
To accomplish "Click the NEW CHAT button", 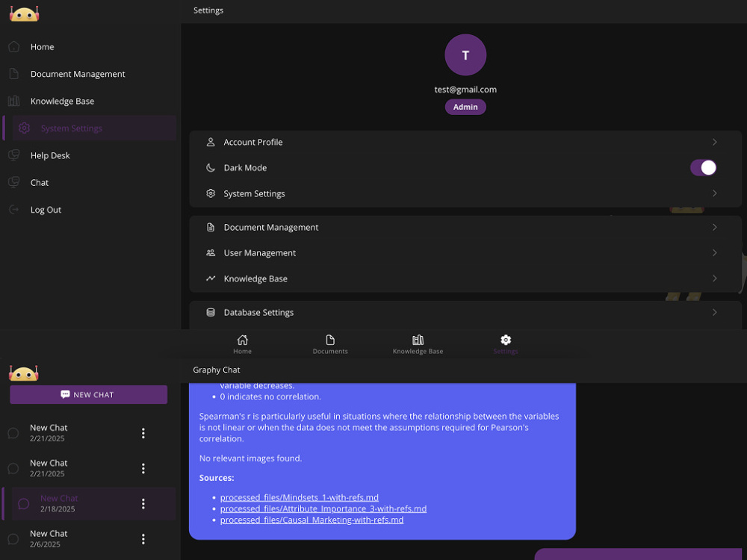I will point(89,395).
